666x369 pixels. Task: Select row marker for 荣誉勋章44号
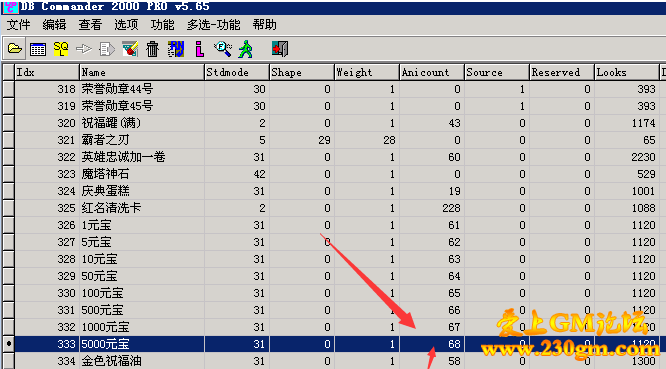tap(8, 89)
